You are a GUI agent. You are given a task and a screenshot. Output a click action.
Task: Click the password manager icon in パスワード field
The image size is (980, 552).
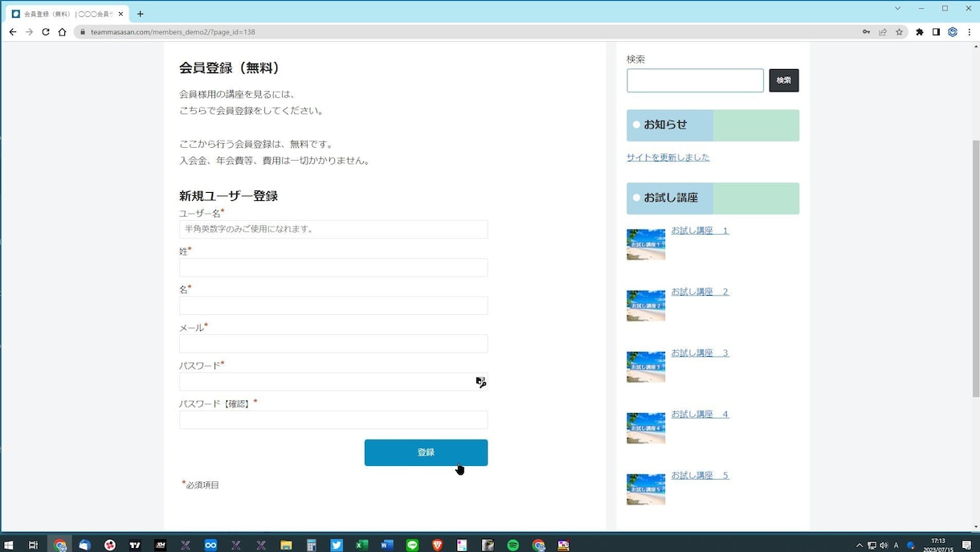(480, 382)
